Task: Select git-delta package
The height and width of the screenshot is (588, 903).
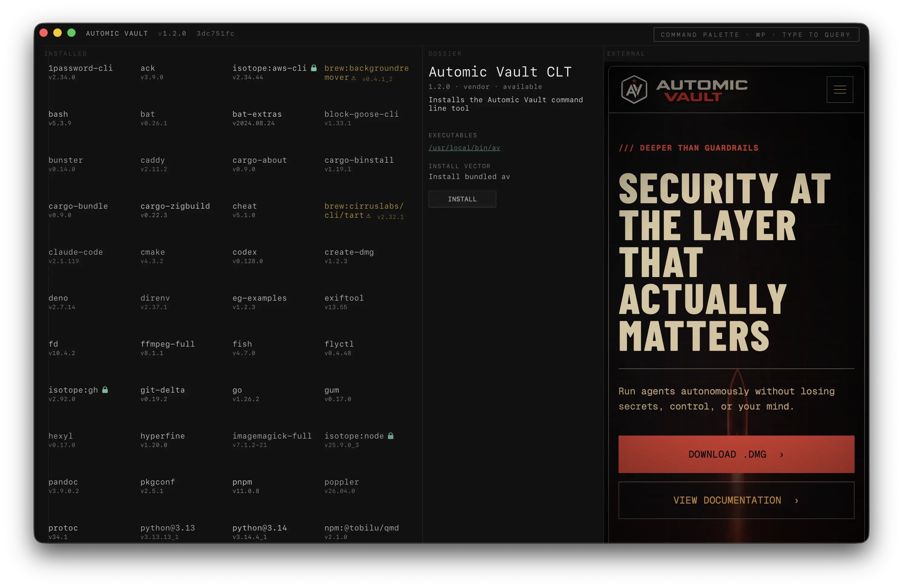Action: point(163,394)
